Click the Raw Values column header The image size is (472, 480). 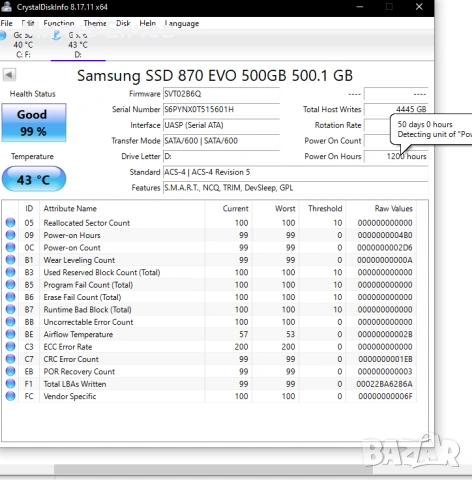tap(381, 209)
